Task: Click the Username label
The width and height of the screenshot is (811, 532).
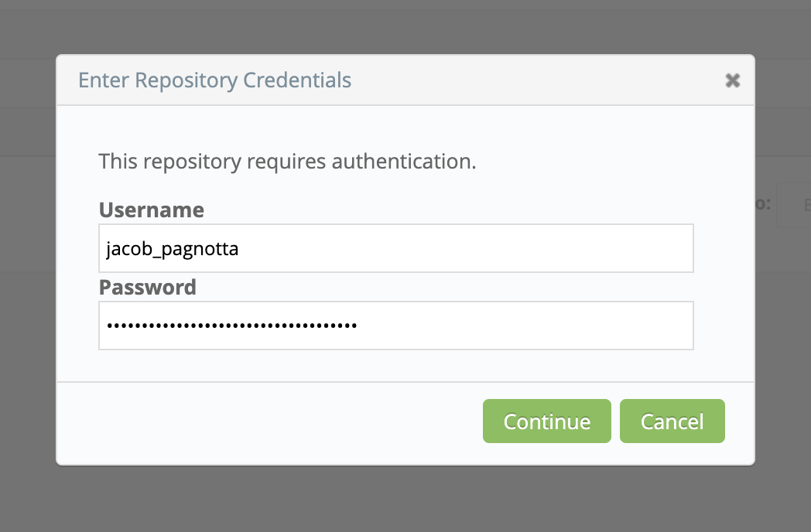Action: 152,210
